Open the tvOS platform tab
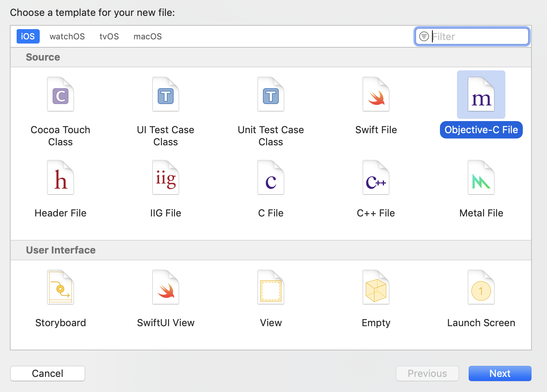Viewport: 547px width, 392px height. coord(109,36)
